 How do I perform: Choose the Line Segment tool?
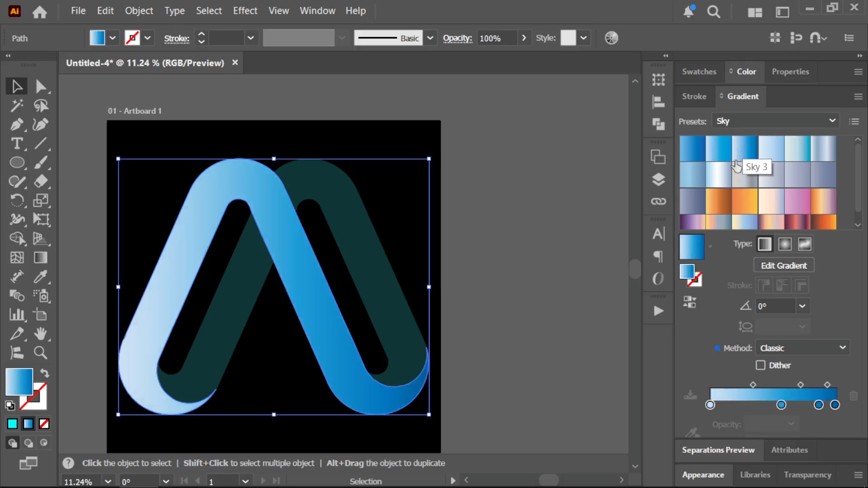tap(41, 144)
